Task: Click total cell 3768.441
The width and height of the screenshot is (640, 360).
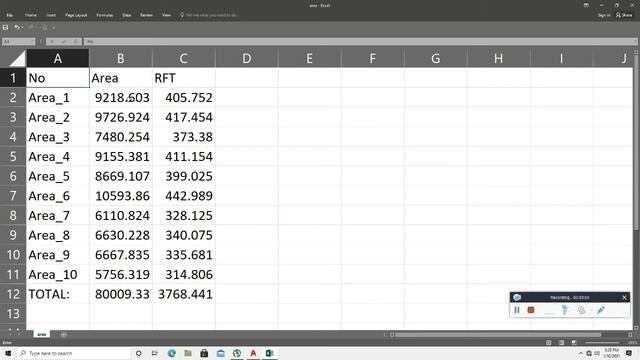Action: (x=184, y=294)
